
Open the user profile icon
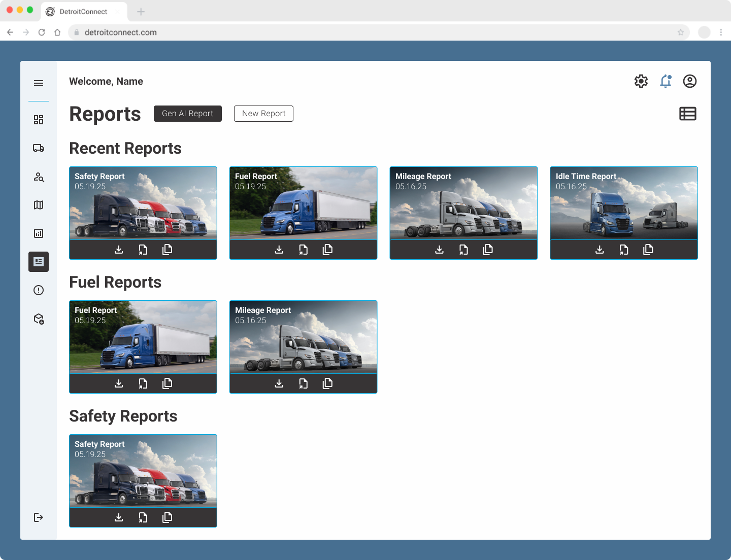click(x=690, y=81)
